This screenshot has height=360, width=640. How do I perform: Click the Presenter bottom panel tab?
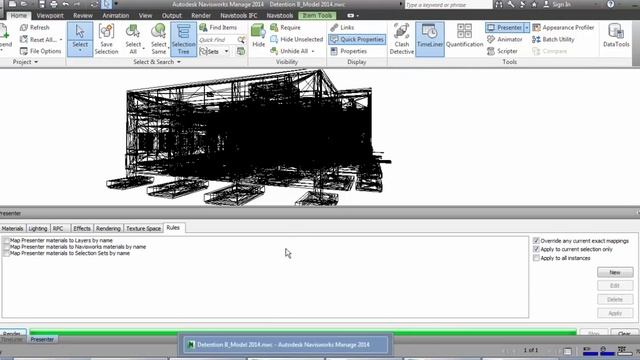coord(42,339)
